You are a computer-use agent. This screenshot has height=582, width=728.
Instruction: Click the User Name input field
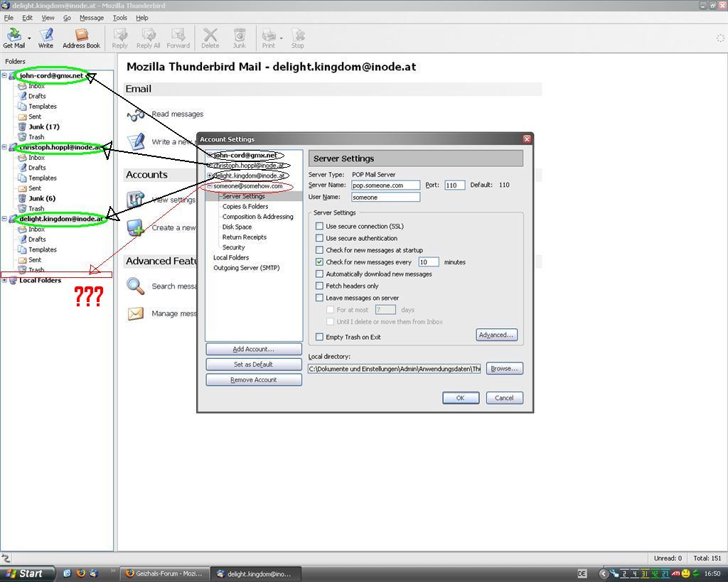(385, 198)
